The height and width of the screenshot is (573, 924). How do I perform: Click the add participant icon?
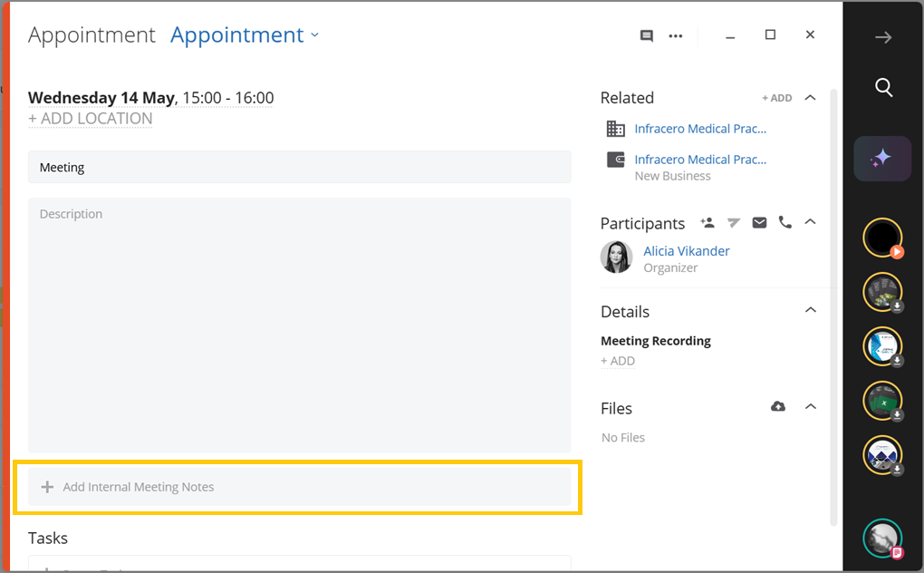point(707,222)
